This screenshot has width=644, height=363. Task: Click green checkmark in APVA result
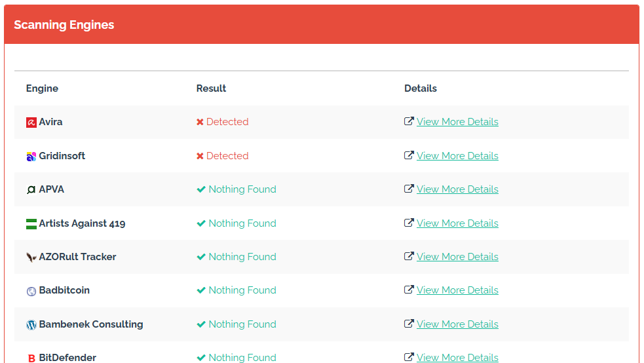(201, 189)
